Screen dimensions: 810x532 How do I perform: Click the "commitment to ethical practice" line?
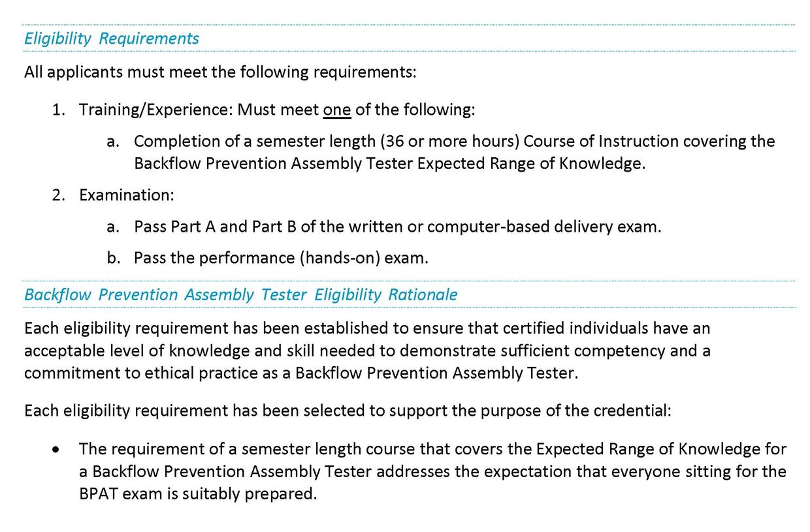(300, 373)
